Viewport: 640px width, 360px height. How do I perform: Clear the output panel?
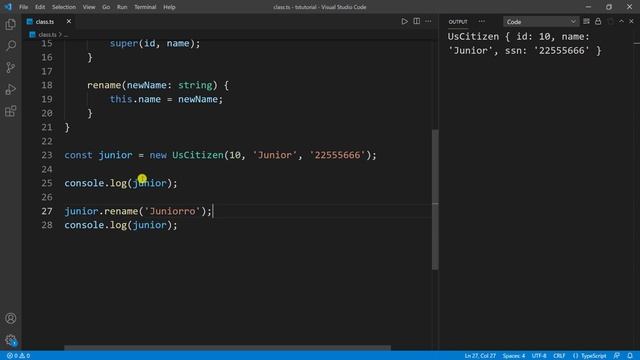coord(586,21)
